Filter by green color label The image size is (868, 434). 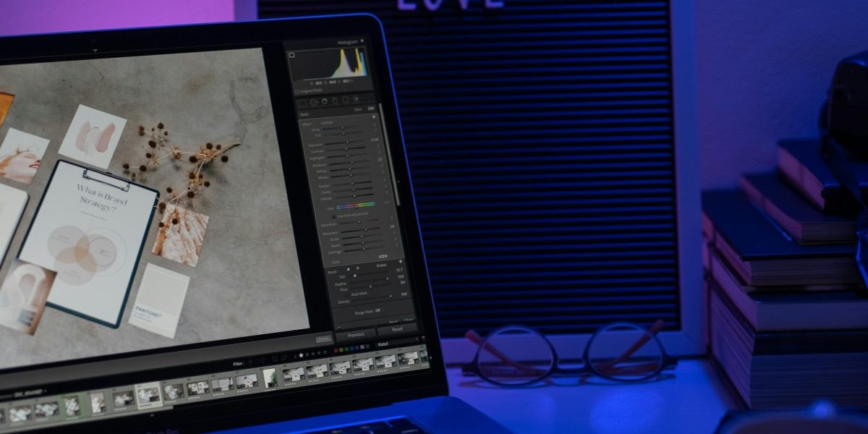[x=346, y=349]
